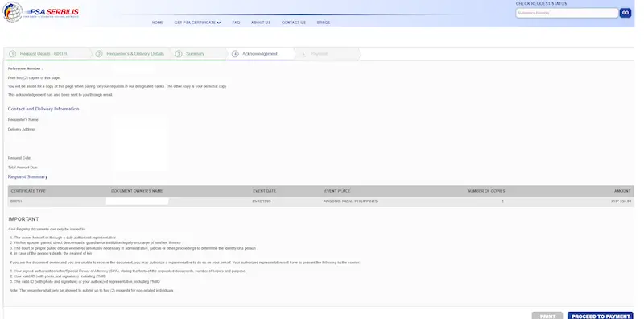Click the PRINT button
This screenshot has width=644, height=319.
point(547,316)
